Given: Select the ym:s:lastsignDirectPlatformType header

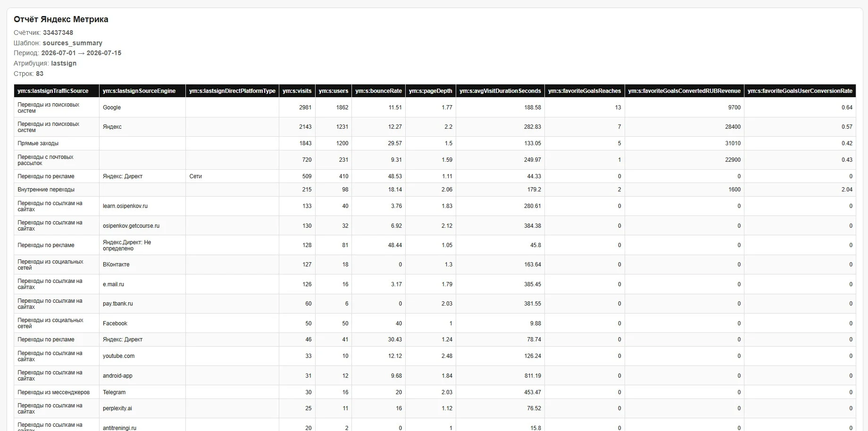Looking at the screenshot, I should click(232, 91).
